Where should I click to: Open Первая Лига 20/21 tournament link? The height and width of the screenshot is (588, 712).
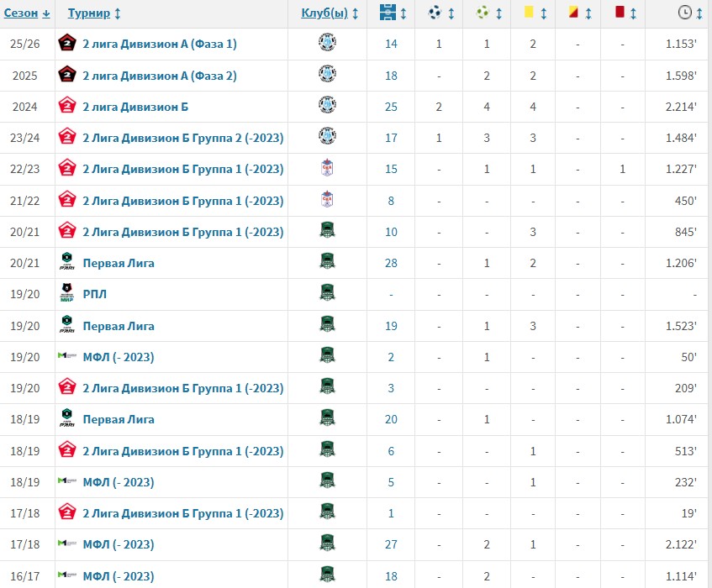point(119,263)
